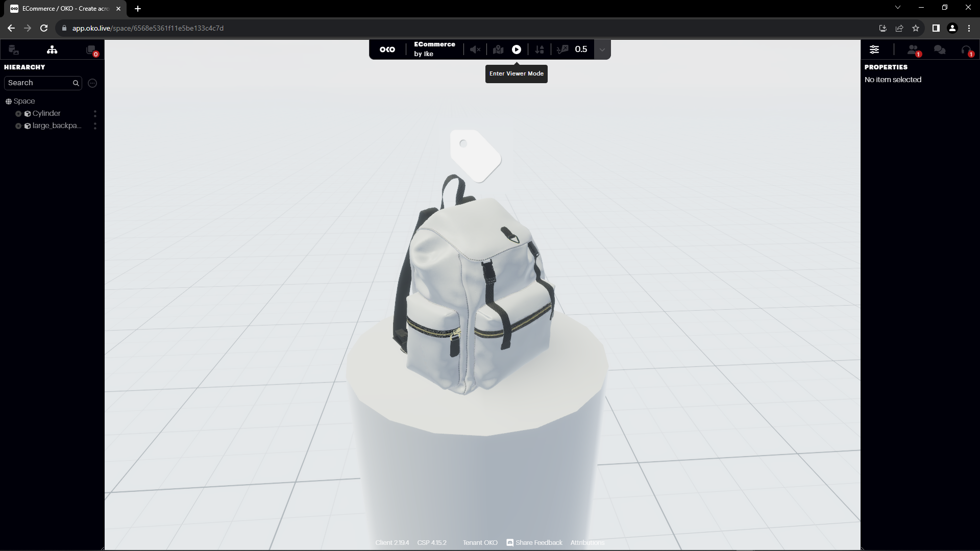Open the Cylinder item's three-dot menu
Viewport: 980px width, 551px height.
[95, 114]
